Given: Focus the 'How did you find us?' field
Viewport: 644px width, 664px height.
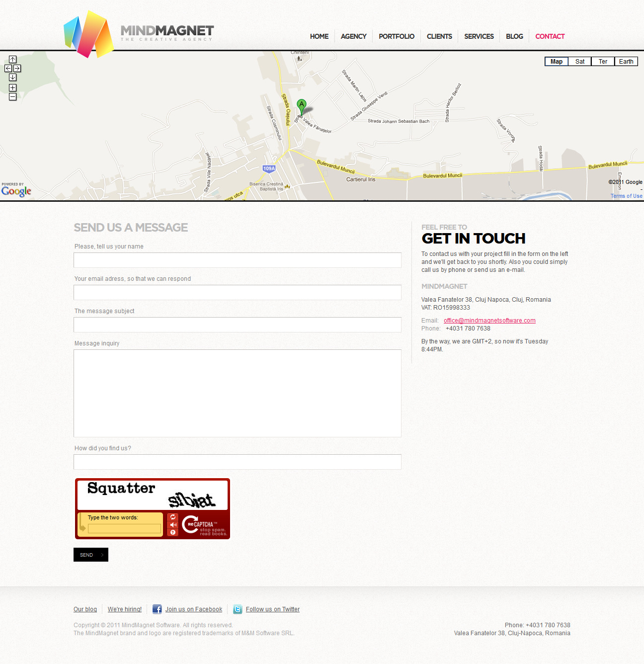Looking at the screenshot, I should [x=238, y=462].
